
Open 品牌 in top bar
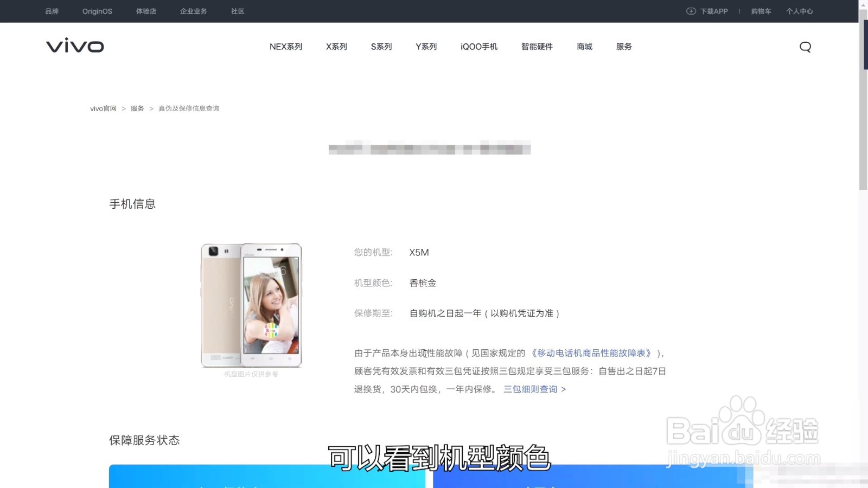pos(52,11)
